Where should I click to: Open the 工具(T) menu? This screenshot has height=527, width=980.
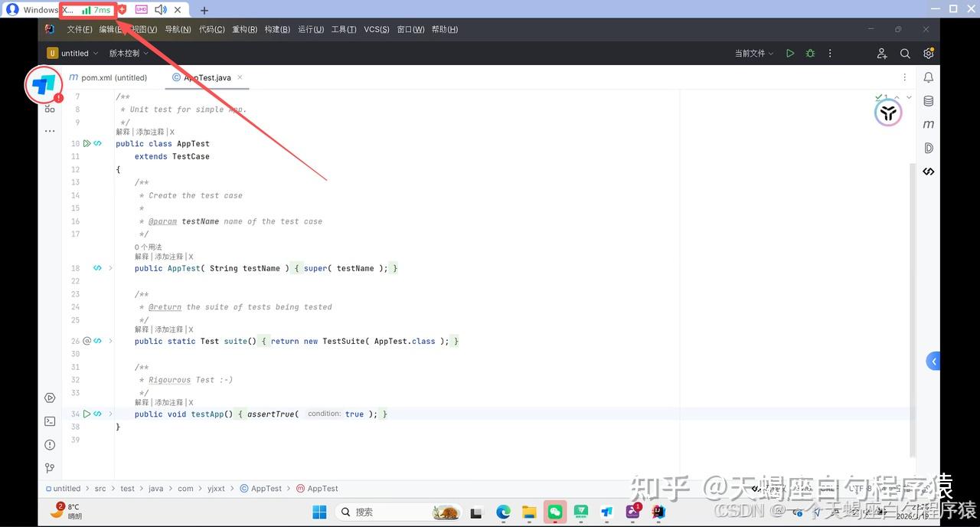[344, 29]
